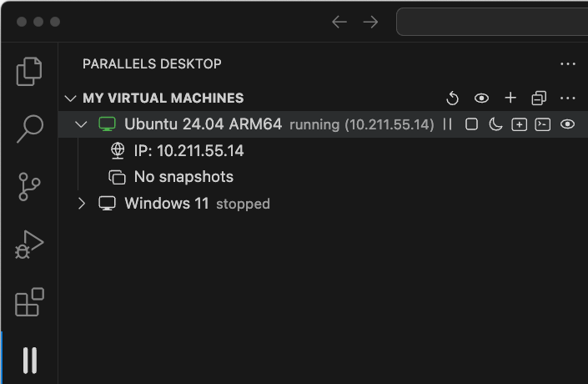Viewport: 588px width, 384px height.
Task: Click the snapshots stack icon
Action: tap(117, 177)
